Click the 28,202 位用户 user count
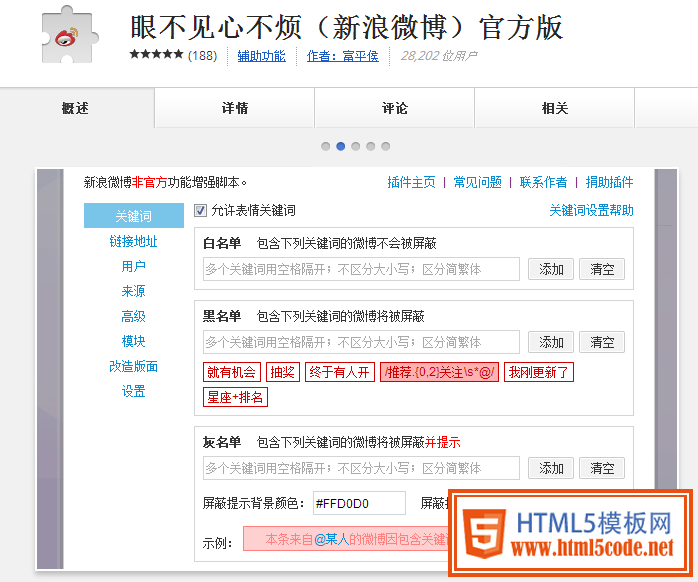Screen dimensions: 698x582 tap(438, 56)
